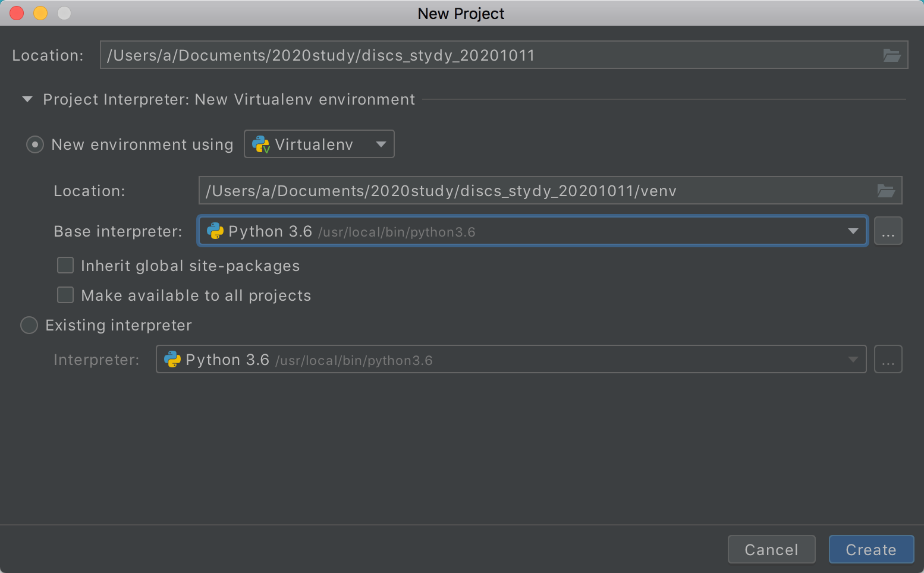Click into the venv Location path field
The image size is (924, 573).
click(535, 191)
